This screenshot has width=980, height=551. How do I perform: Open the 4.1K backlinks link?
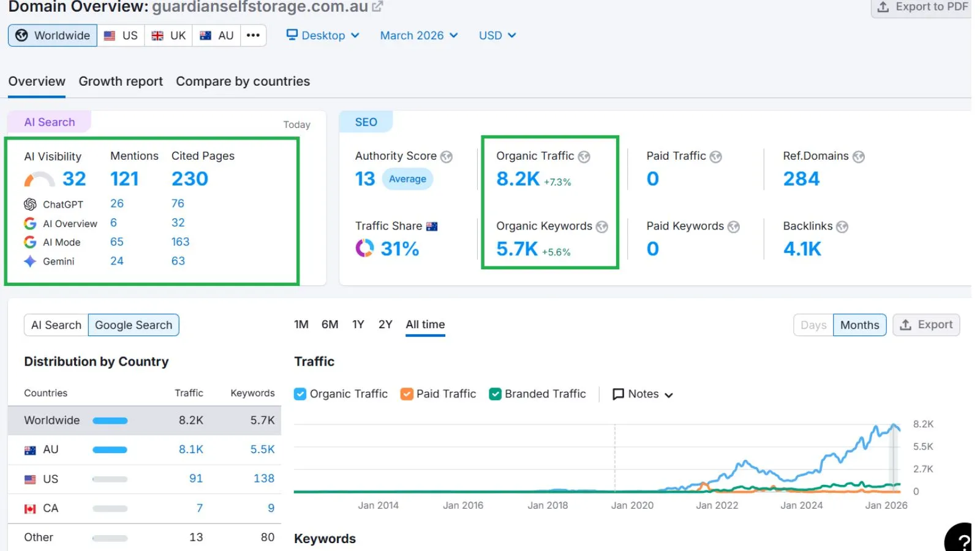802,249
